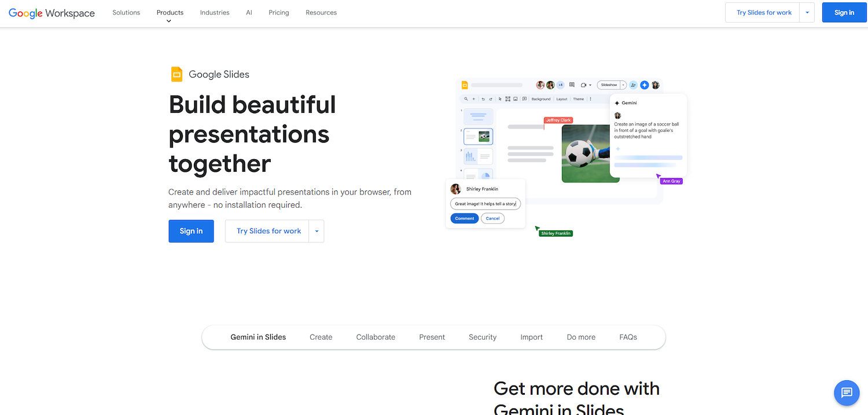Click the comment history icon in the preview header

click(x=572, y=85)
